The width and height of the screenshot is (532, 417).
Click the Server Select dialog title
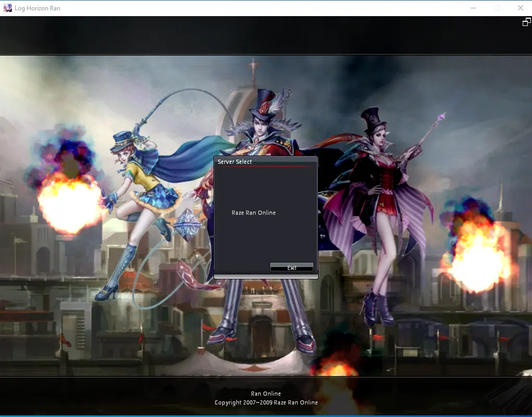[x=235, y=162]
